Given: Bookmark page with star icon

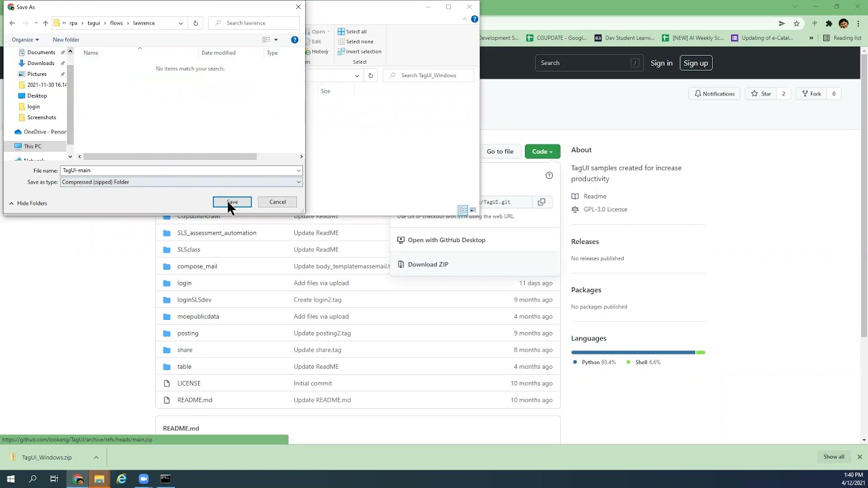Looking at the screenshot, I should 796,23.
